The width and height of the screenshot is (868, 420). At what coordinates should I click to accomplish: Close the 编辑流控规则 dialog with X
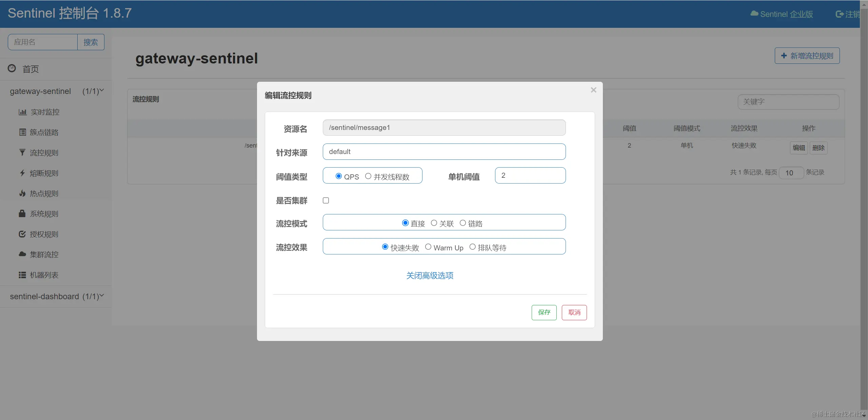coord(593,90)
